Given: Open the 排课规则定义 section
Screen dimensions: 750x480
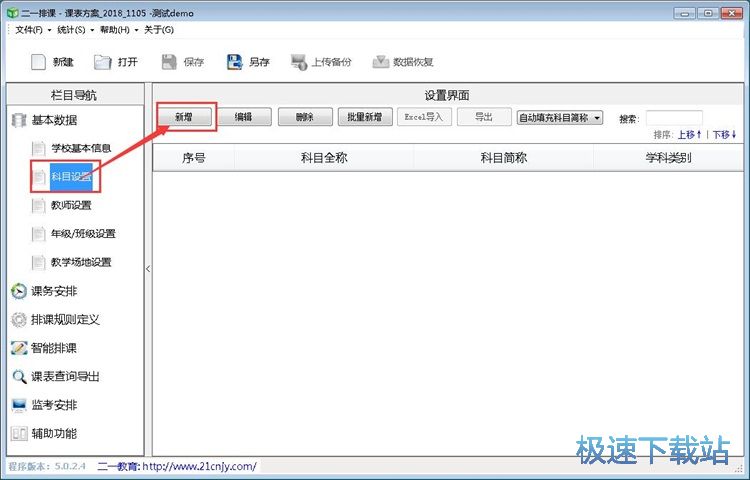Looking at the screenshot, I should pos(66,319).
